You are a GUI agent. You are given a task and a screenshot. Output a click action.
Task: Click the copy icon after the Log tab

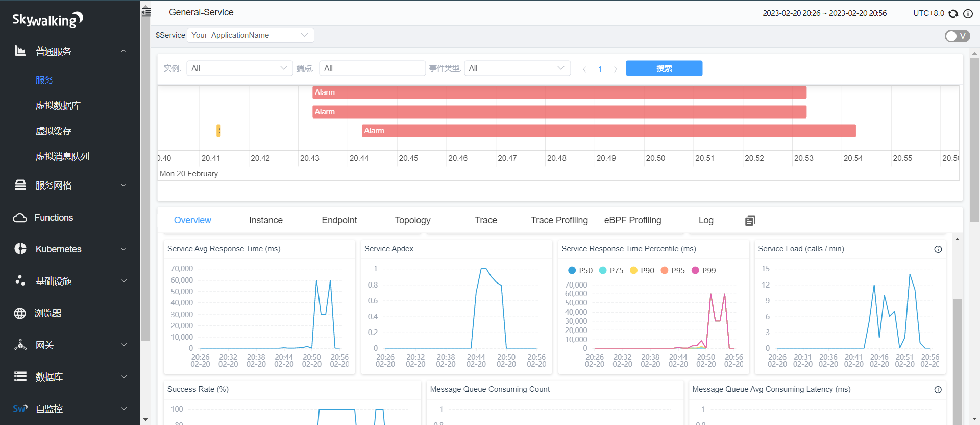(x=750, y=221)
